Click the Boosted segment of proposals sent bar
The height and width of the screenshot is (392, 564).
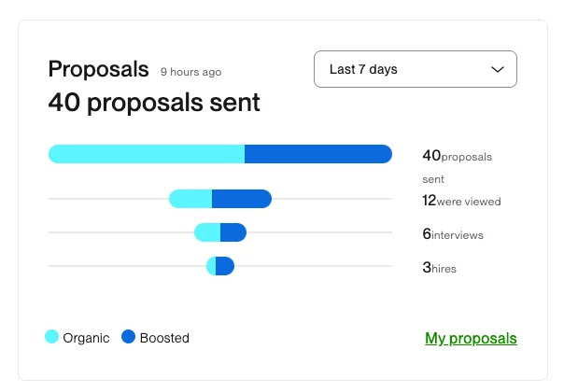coord(317,154)
